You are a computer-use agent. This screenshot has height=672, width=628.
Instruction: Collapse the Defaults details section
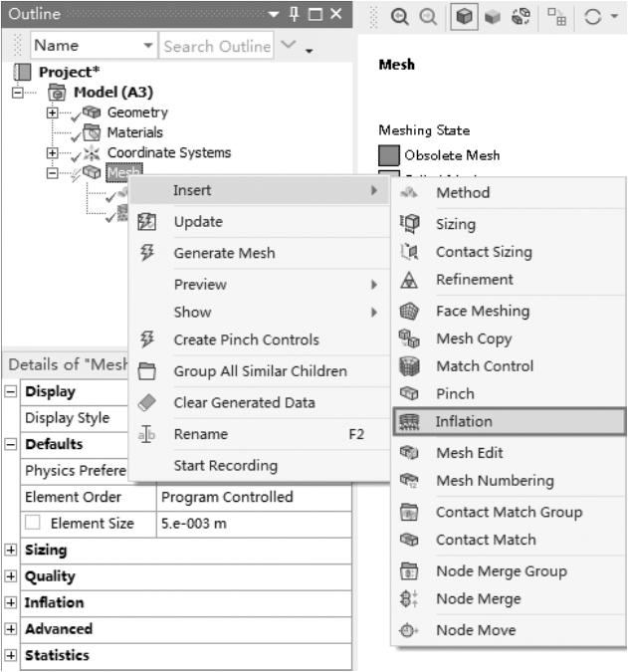11,445
